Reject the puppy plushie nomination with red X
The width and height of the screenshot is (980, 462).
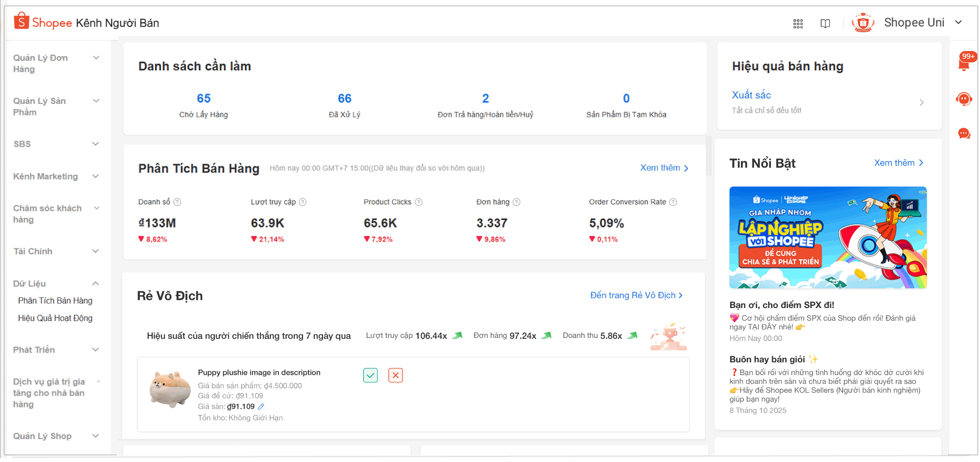(395, 376)
